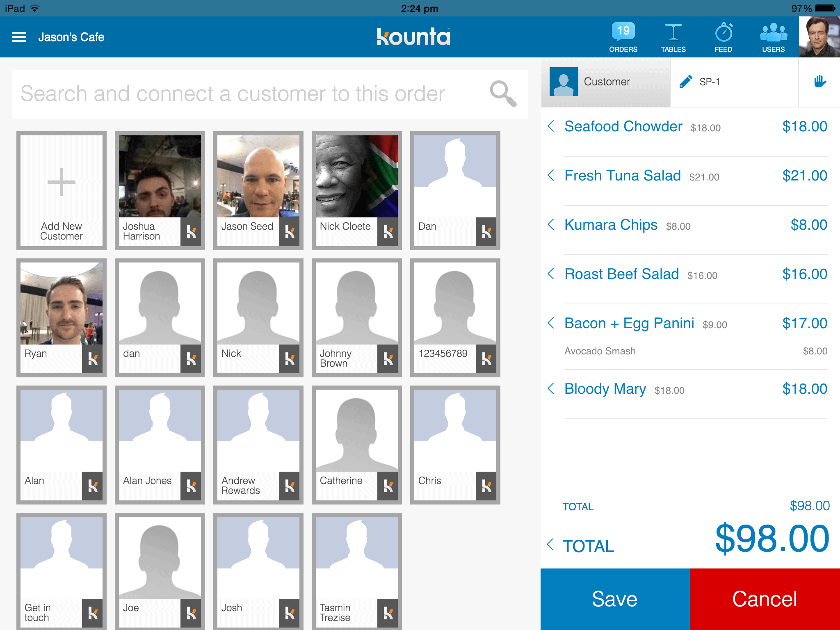Open the Feed timer icon
840x630 pixels.
[724, 37]
